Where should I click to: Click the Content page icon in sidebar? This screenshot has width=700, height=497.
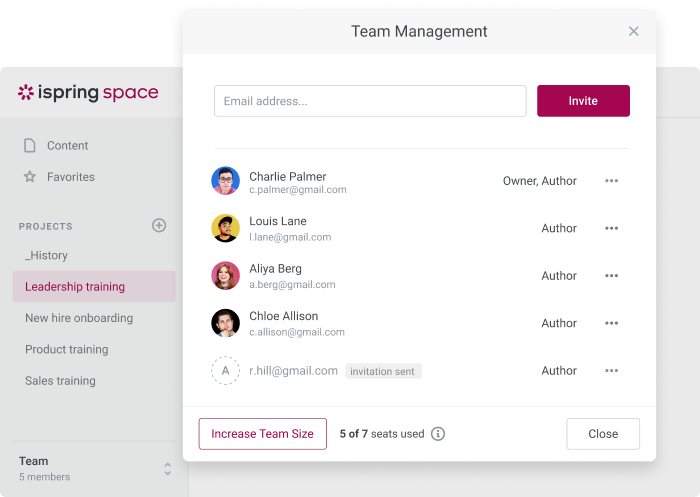click(30, 146)
